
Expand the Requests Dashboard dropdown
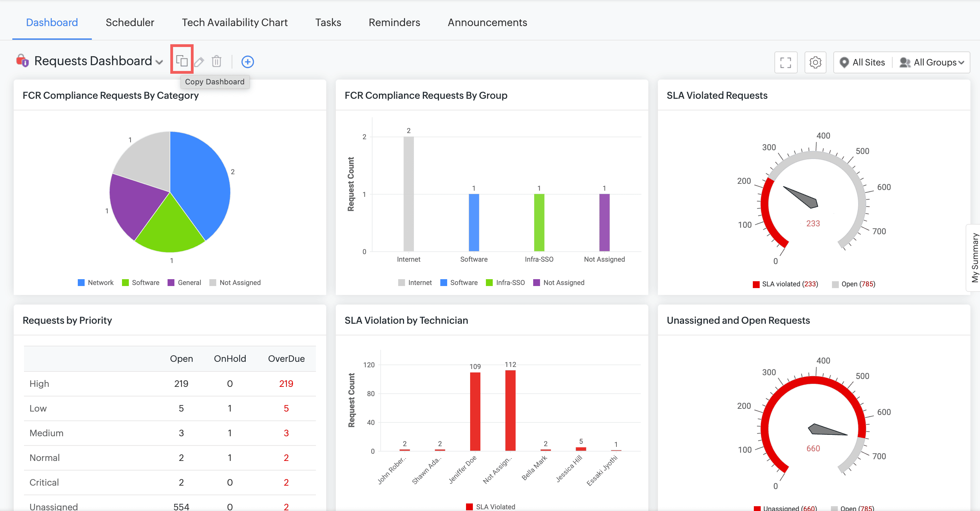click(x=159, y=62)
